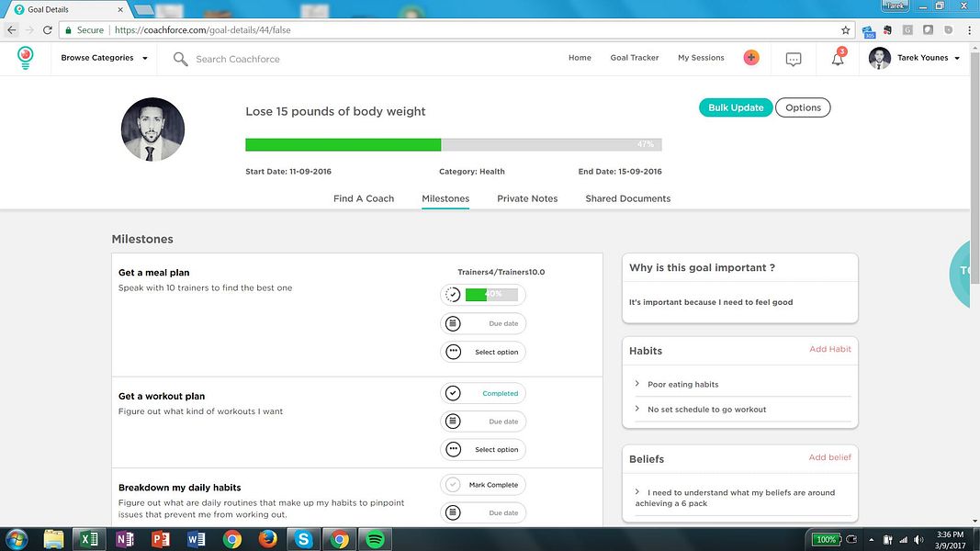Open My Sessions in navigation
Screen dimensions: 980x551
tap(702, 58)
